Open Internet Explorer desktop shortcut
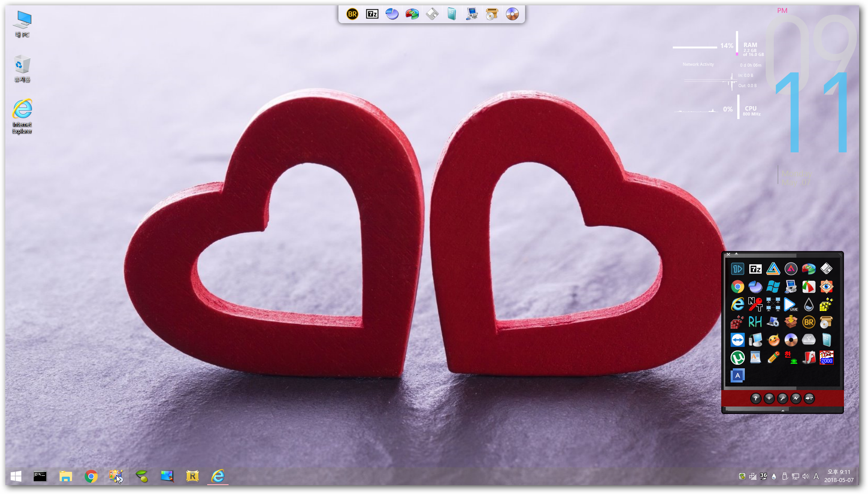Screen dimensions: 868x494 click(x=22, y=116)
